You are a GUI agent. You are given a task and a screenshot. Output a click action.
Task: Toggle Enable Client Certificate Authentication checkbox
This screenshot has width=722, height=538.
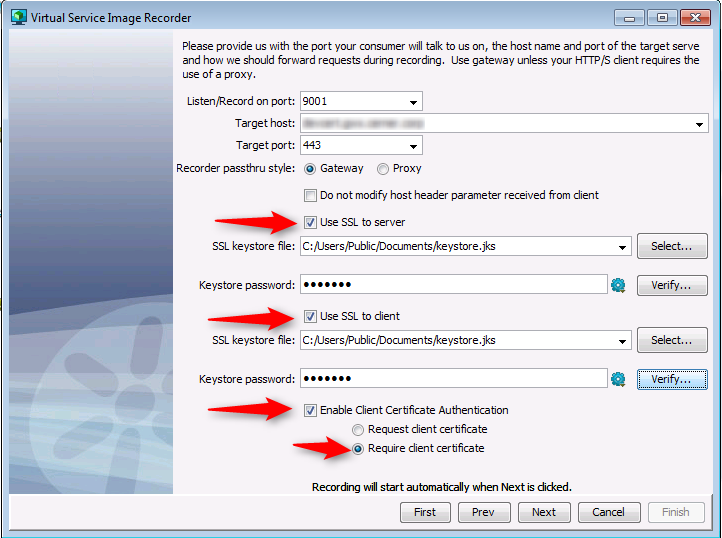coord(310,410)
